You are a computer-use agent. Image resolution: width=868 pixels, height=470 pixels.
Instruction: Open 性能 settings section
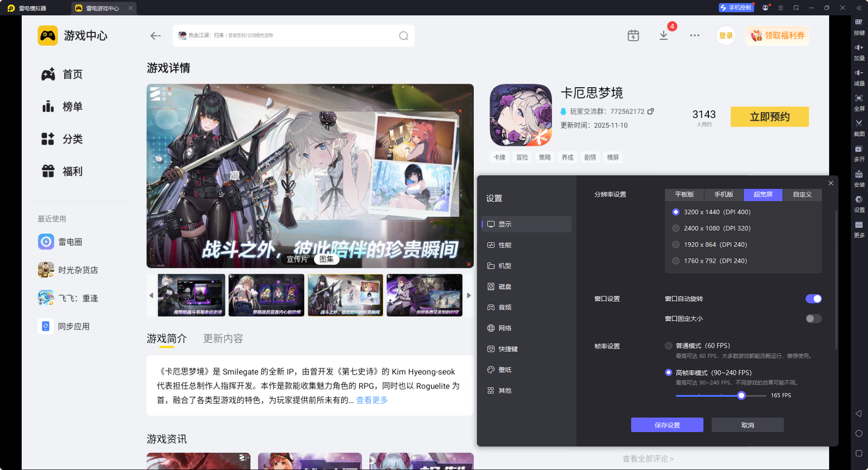[527, 245]
